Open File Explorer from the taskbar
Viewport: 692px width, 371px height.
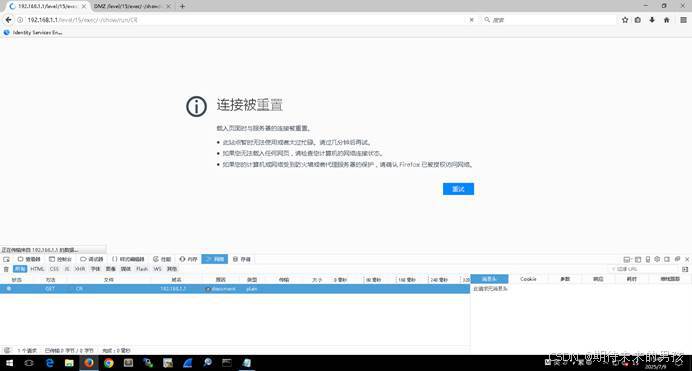click(x=69, y=363)
